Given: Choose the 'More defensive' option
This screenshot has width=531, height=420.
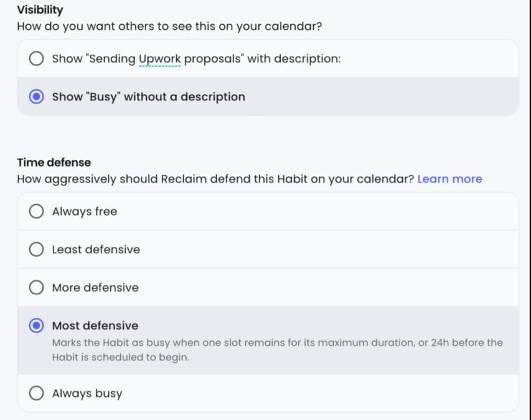Looking at the screenshot, I should [36, 287].
